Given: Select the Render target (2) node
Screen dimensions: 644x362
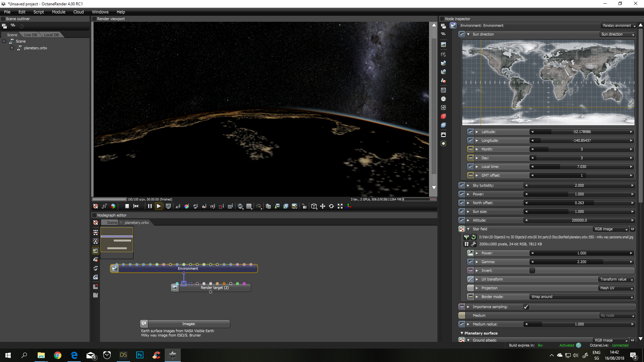Looking at the screenshot, I should [215, 288].
